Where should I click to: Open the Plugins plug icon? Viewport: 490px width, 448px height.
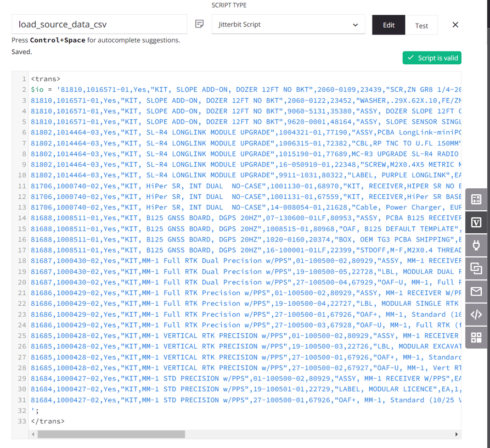[x=476, y=245]
